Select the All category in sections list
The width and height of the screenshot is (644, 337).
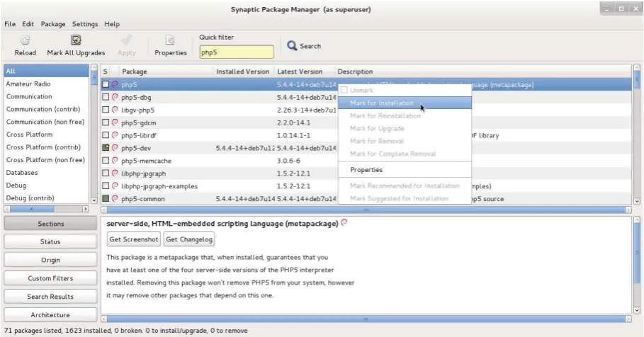tap(47, 71)
